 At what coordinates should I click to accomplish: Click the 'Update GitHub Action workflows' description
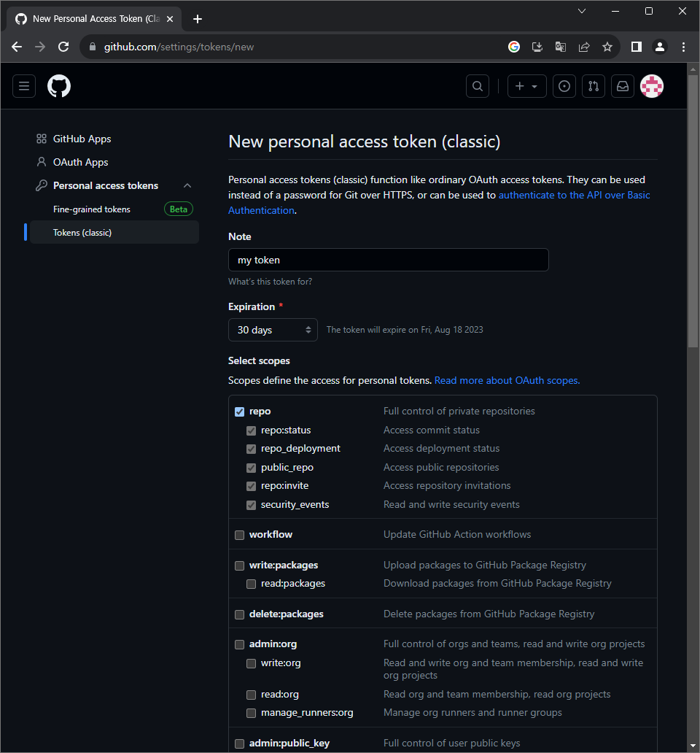[456, 535]
